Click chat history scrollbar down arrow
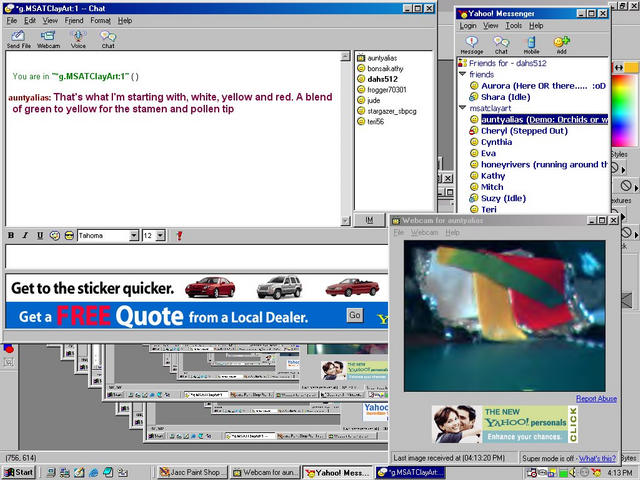The height and width of the screenshot is (480, 640). coord(345,221)
